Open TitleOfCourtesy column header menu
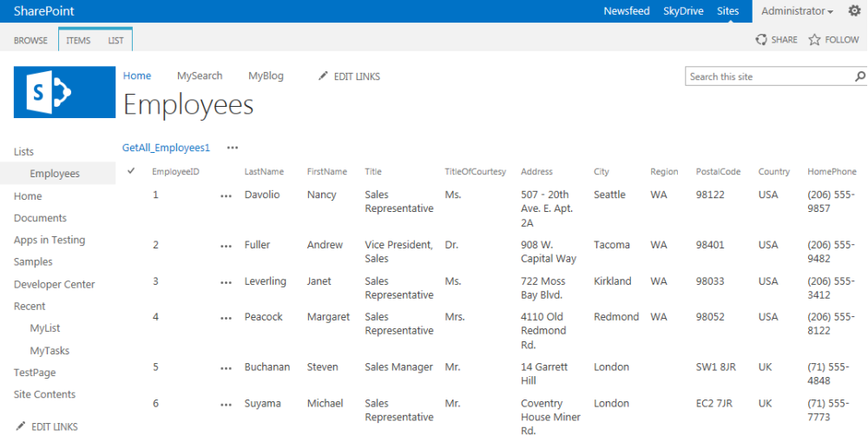Viewport: 868px width, 436px height. pyautogui.click(x=476, y=172)
